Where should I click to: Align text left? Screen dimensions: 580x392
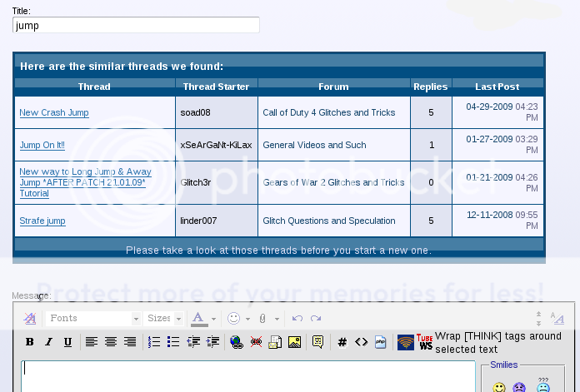click(x=92, y=342)
